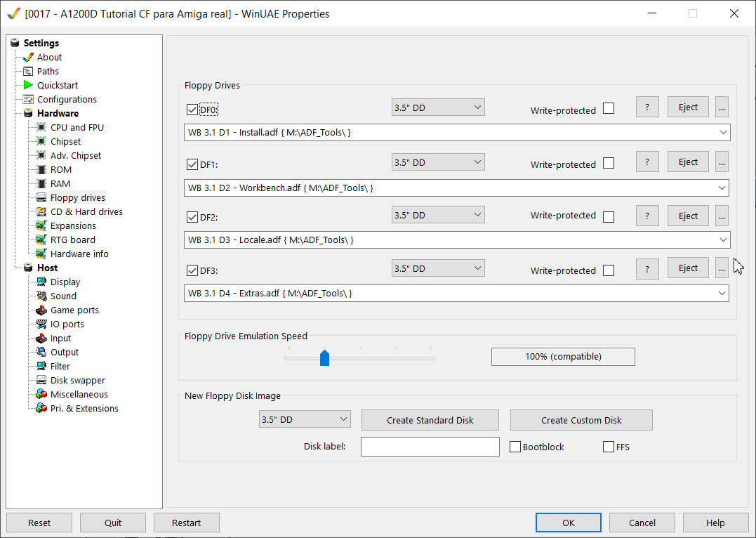Click the Restart button

click(x=187, y=523)
